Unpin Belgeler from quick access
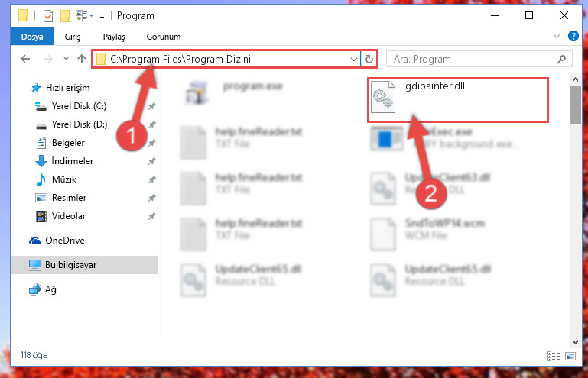 pos(152,143)
